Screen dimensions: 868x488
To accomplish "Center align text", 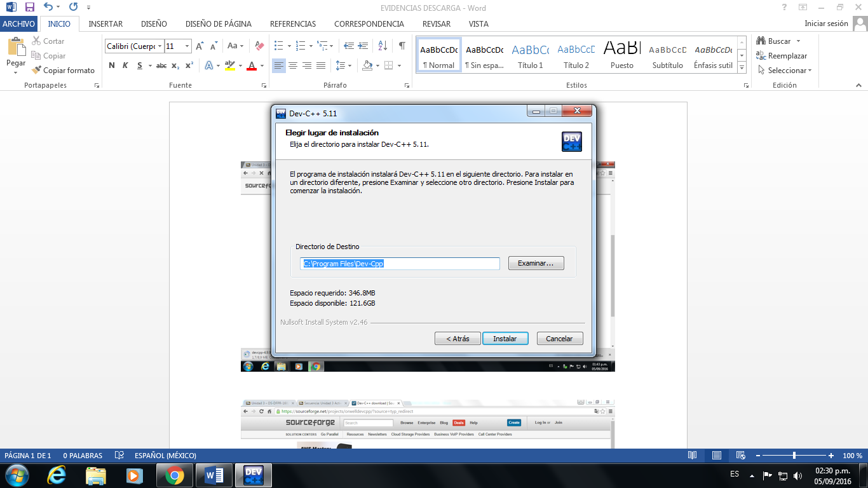I will pyautogui.click(x=293, y=65).
